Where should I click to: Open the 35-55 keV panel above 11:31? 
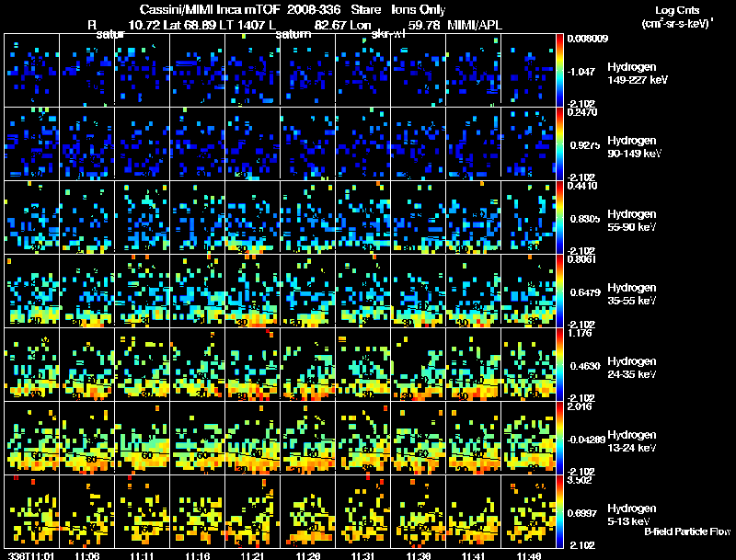(x=362, y=291)
